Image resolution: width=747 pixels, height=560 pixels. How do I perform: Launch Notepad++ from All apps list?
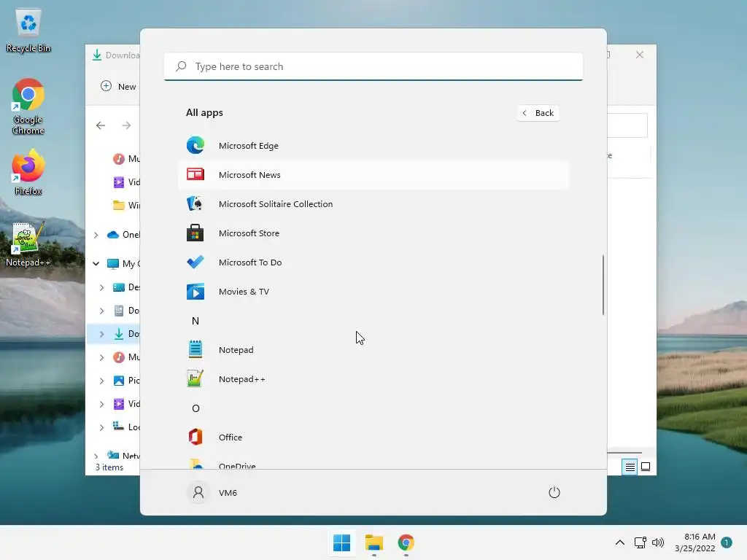pos(373,379)
